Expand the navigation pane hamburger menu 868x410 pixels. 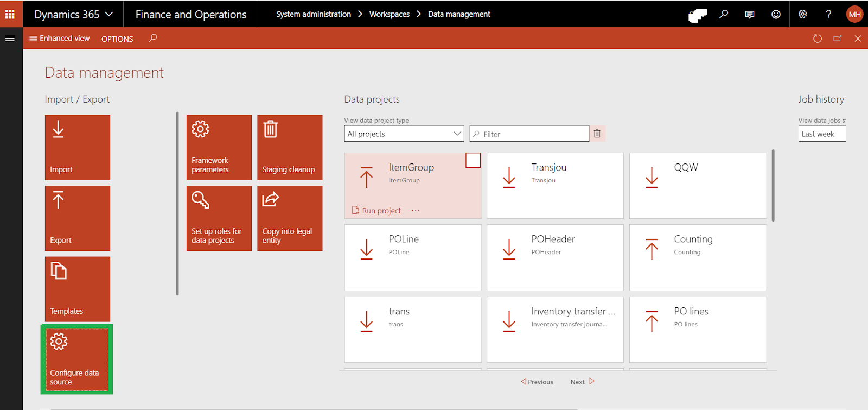coord(10,39)
